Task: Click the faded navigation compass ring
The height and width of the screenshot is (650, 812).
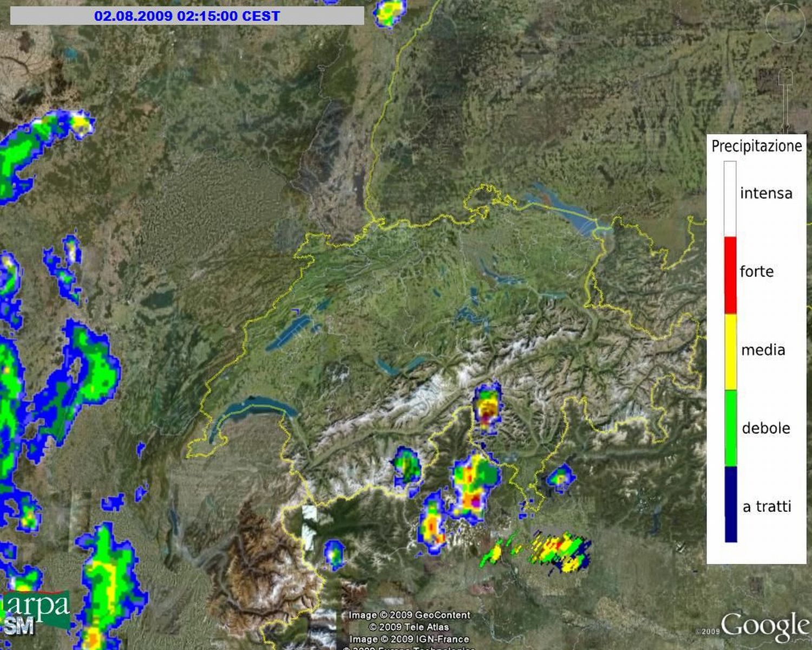Action: pos(785,22)
